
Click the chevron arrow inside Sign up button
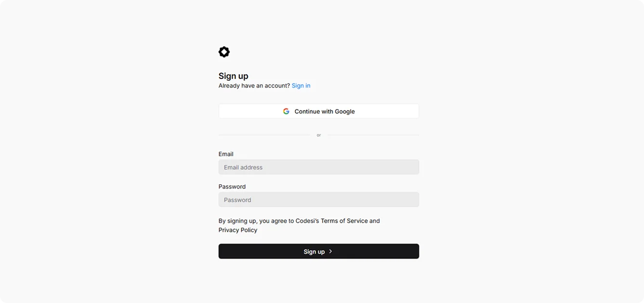tap(330, 252)
